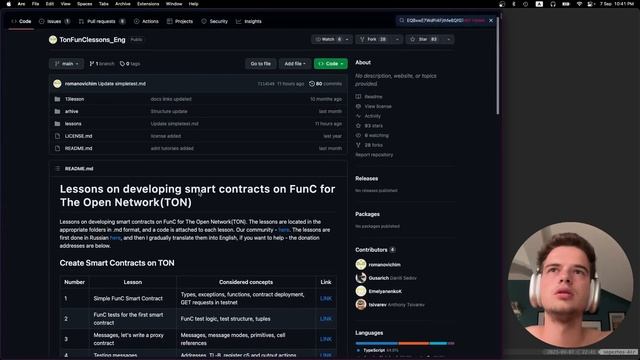Click the Wi-Fi icon in menu bar
Screen dimensions: 640x360
click(579, 4)
